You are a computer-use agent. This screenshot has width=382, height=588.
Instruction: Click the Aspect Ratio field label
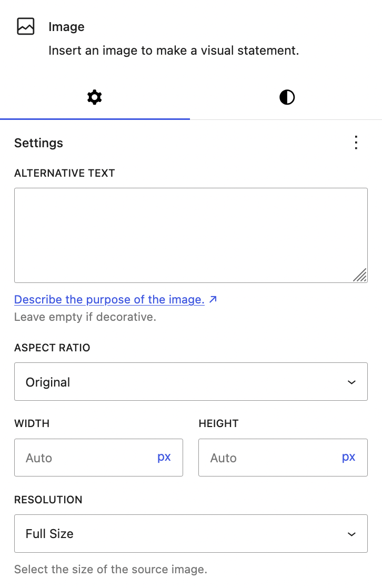tap(52, 348)
